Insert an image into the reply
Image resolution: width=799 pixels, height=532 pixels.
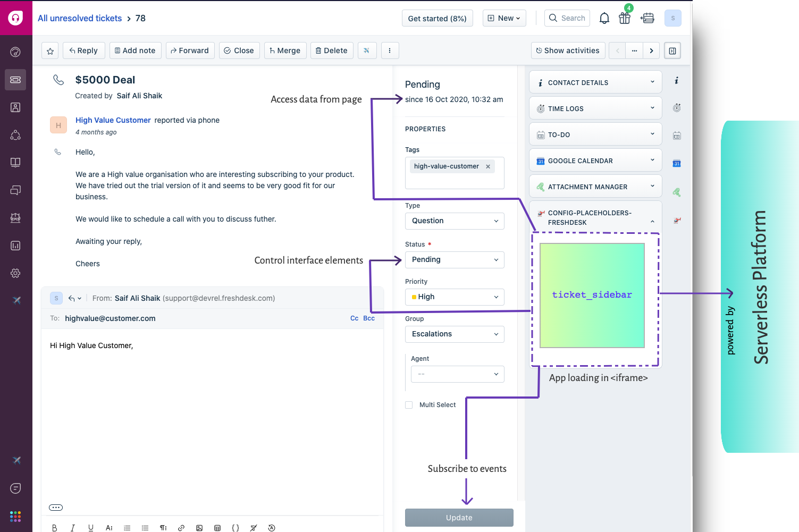(x=199, y=527)
